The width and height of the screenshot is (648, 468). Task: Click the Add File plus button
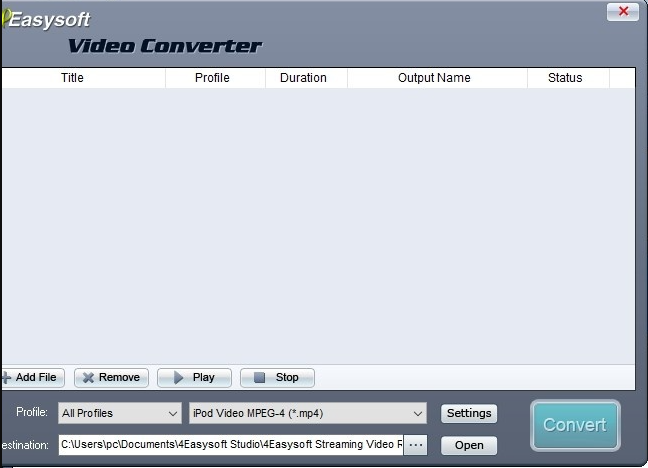click(x=32, y=378)
